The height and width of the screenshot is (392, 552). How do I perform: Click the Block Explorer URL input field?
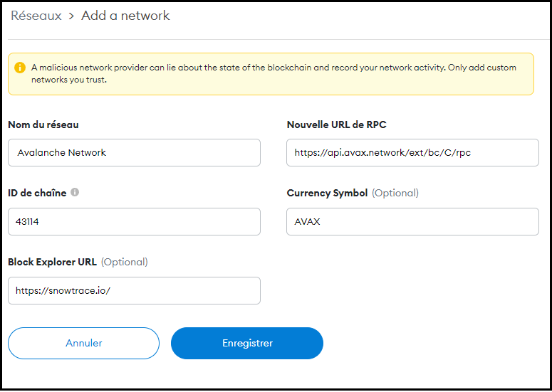point(134,290)
